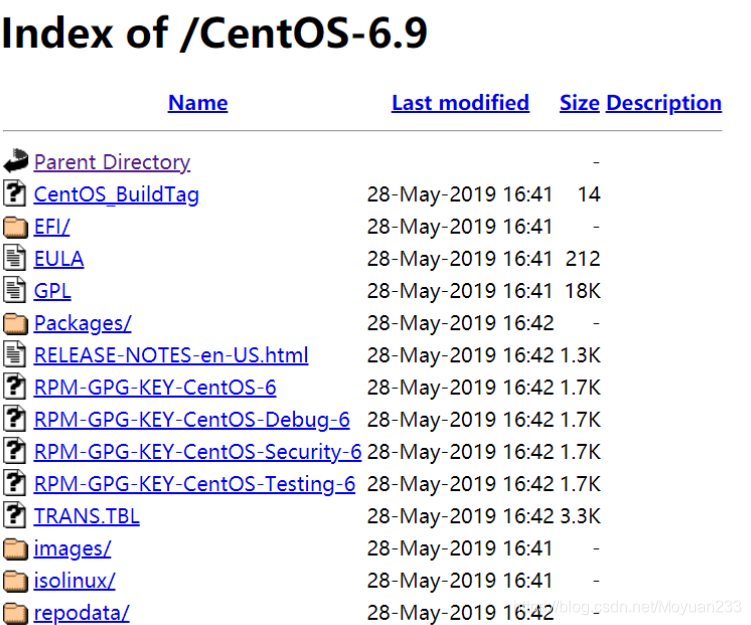Click the folder icon next to images/
The height and width of the screenshot is (625, 751).
pyautogui.click(x=15, y=548)
